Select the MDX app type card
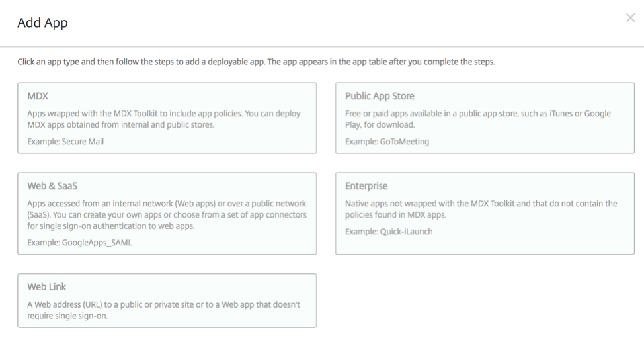The width and height of the screenshot is (644, 344). (167, 118)
